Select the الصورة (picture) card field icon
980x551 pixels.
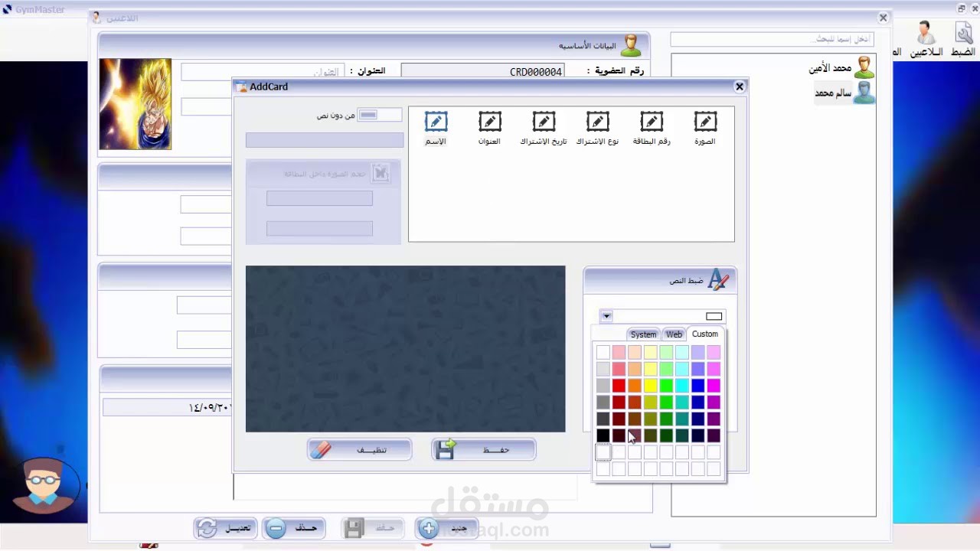(705, 122)
